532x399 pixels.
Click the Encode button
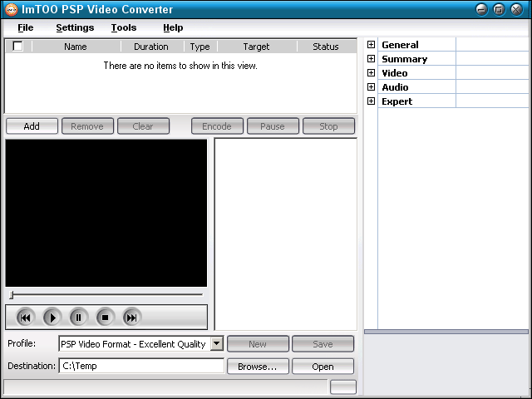[x=217, y=126]
